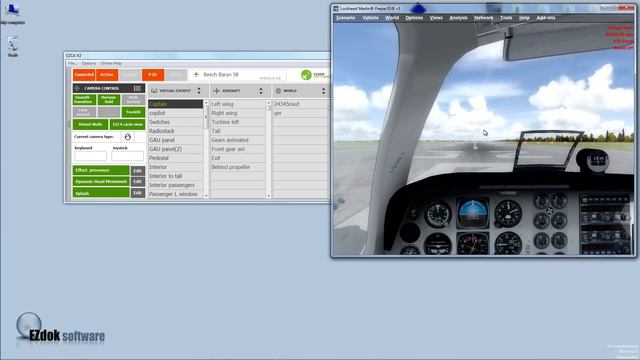Open the Recycle Bin desktop icon
Viewport: 640px width, 360px height.
(13, 44)
